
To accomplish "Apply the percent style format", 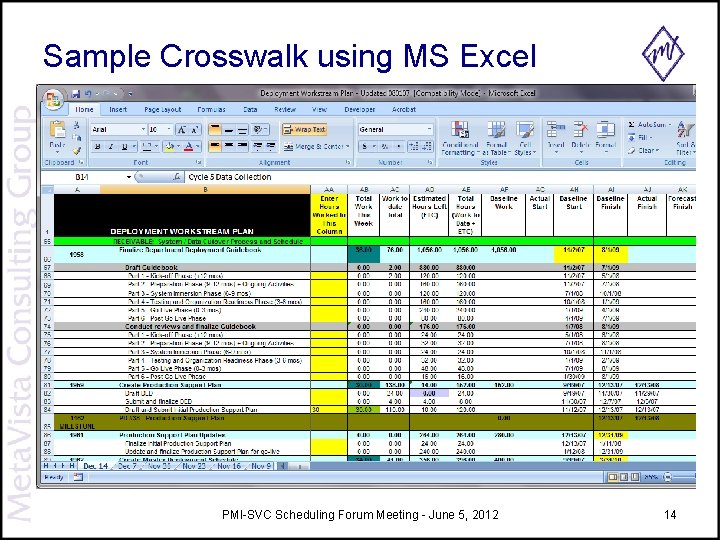I will tap(386, 146).
